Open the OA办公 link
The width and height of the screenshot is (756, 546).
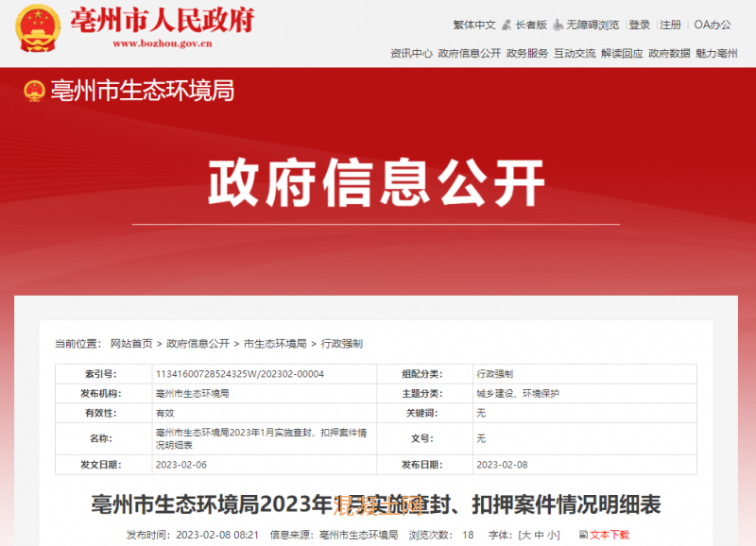(x=713, y=25)
